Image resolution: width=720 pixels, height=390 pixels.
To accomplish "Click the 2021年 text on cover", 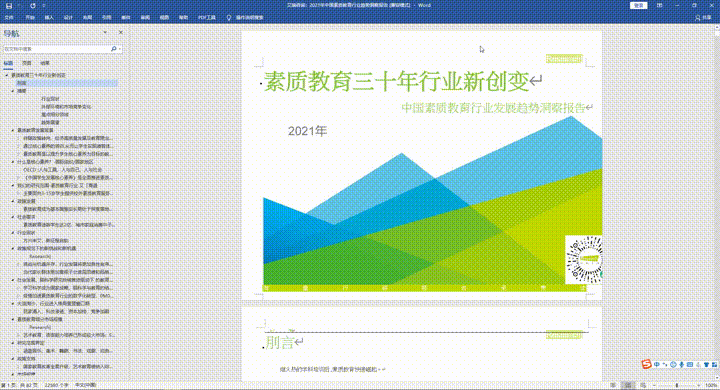I will [307, 131].
